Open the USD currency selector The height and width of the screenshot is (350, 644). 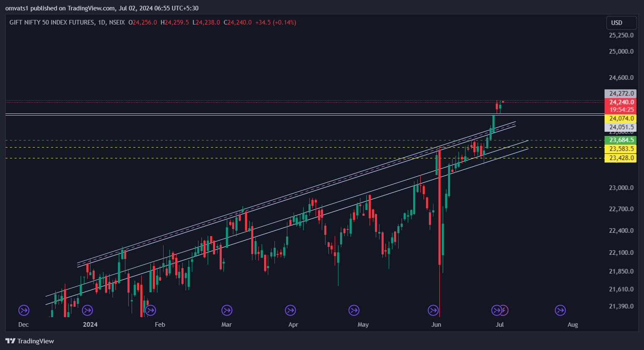tap(621, 23)
